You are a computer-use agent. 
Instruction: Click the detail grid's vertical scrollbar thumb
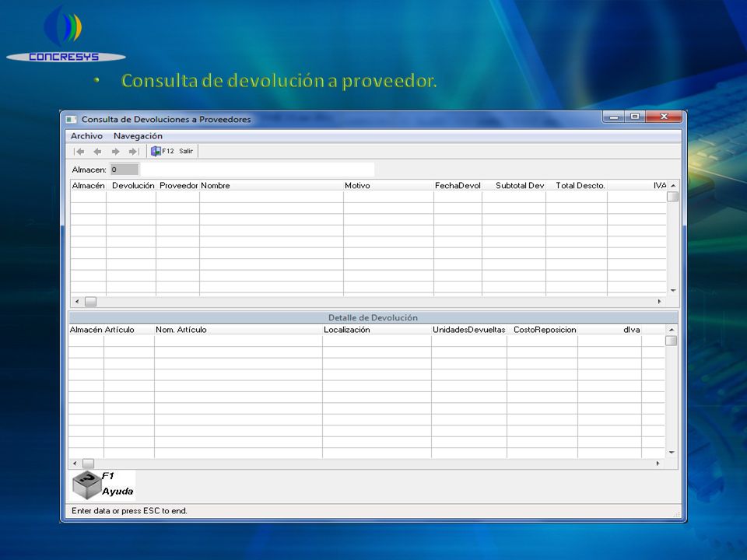[x=672, y=341]
